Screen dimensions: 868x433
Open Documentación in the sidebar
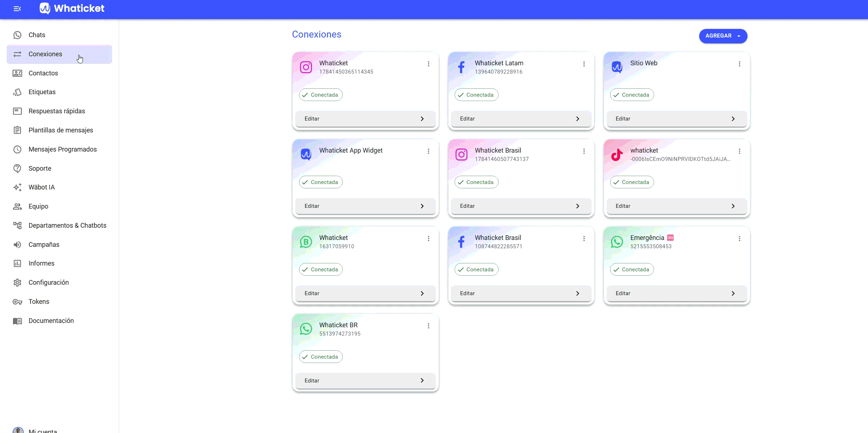(x=59, y=321)
